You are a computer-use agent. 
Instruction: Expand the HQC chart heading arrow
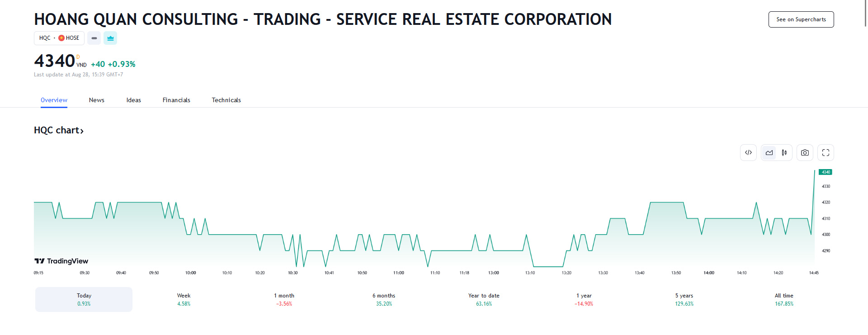coord(82,131)
